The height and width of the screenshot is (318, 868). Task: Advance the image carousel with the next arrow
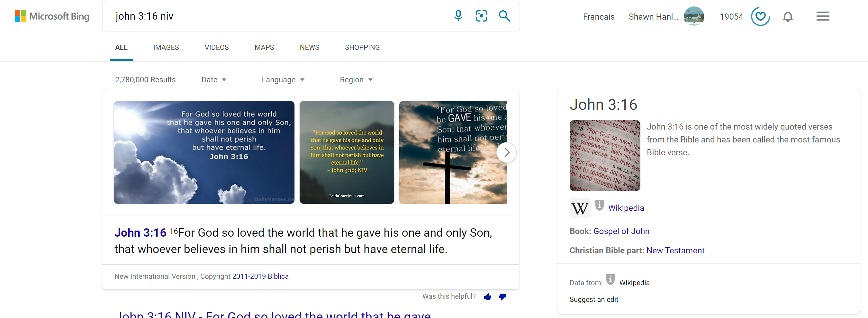point(507,152)
